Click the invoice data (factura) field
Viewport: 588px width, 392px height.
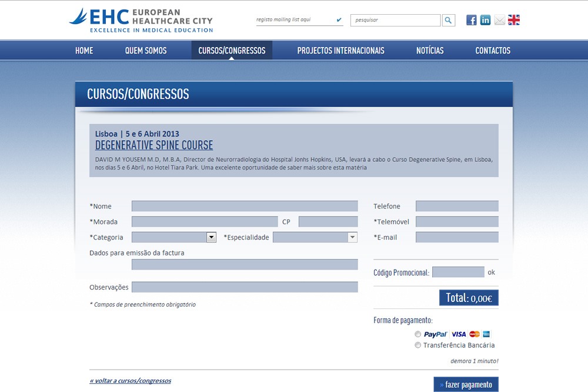coord(245,264)
